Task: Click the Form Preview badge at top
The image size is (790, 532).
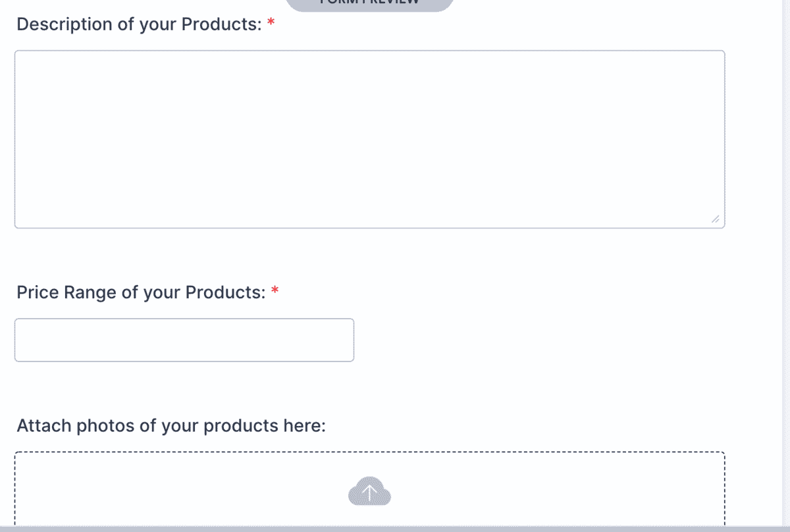Action: click(x=369, y=4)
